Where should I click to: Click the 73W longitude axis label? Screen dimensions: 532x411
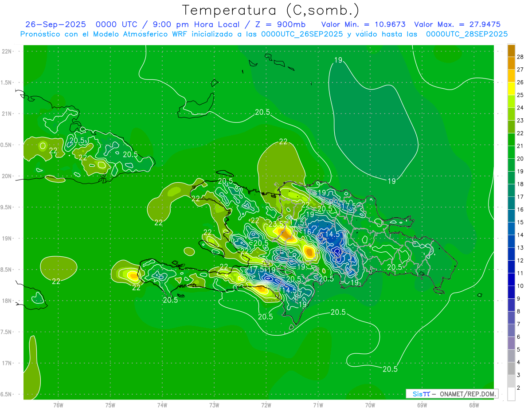coord(214,405)
